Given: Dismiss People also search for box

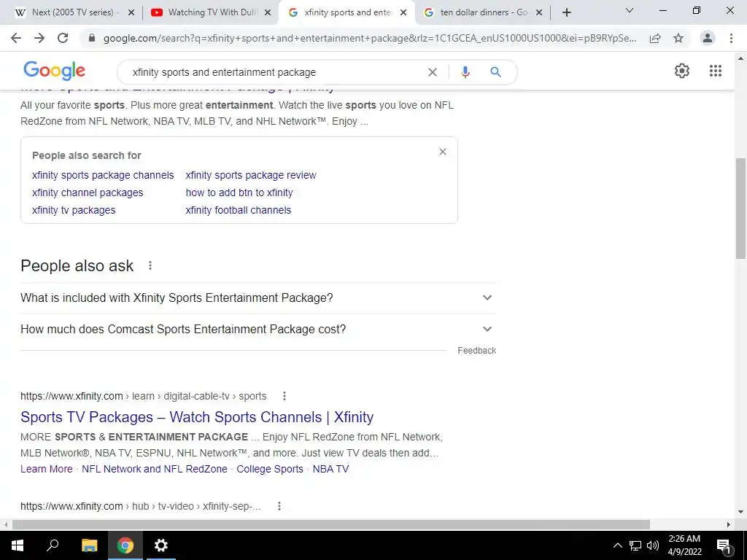Looking at the screenshot, I should tap(443, 152).
